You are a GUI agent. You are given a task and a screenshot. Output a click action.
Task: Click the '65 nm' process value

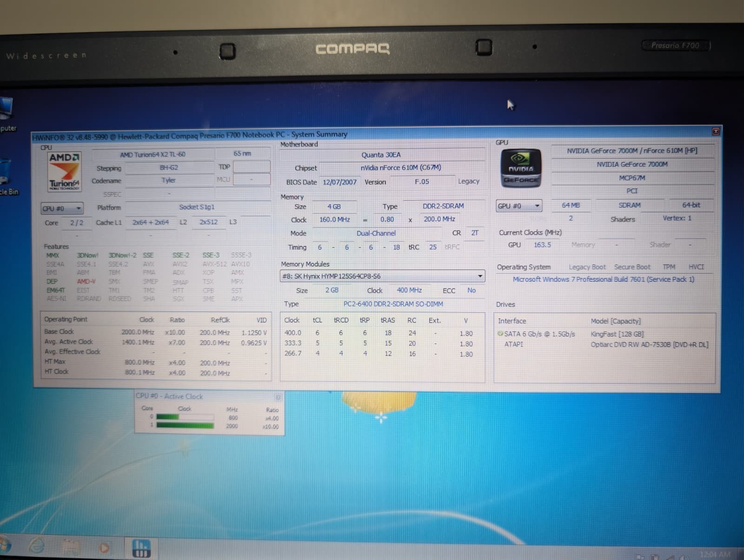click(242, 153)
